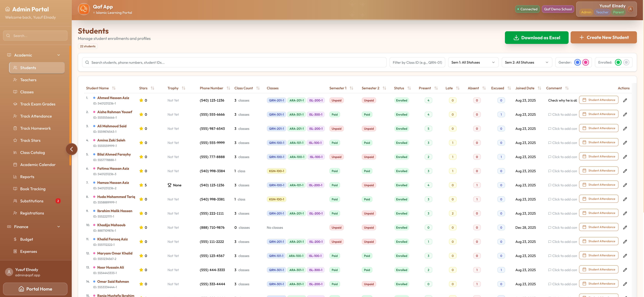
Task: Open Track Homework from the sidebar
Action: (35, 128)
